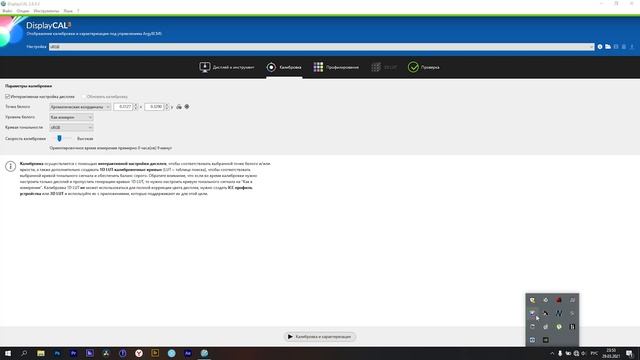Click the microphone tray icon
Screen dimensions: 640x360
560,353
